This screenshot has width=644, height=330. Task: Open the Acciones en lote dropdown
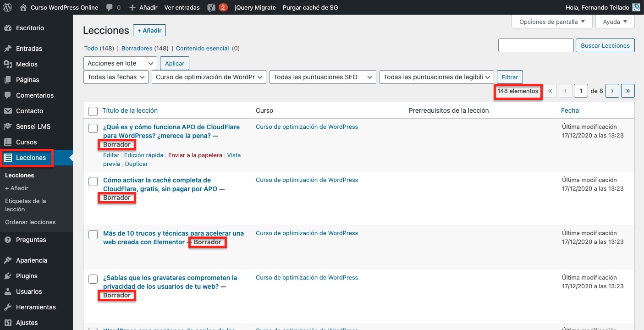pos(120,63)
